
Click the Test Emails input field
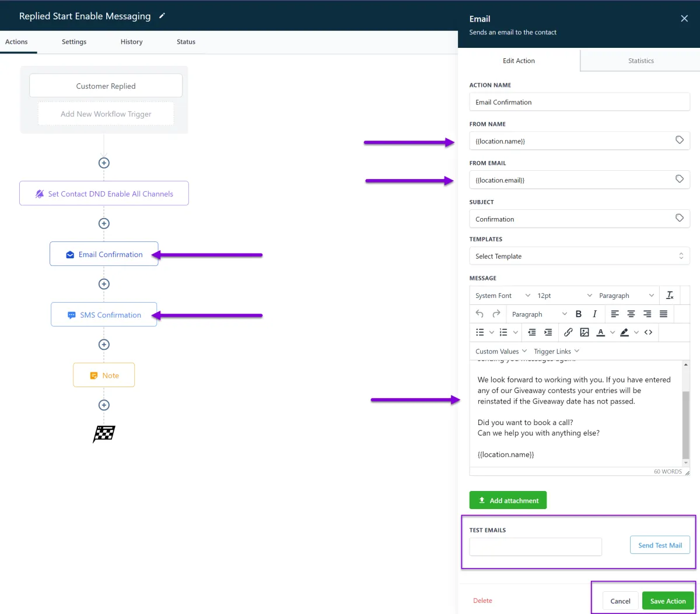coord(535,546)
